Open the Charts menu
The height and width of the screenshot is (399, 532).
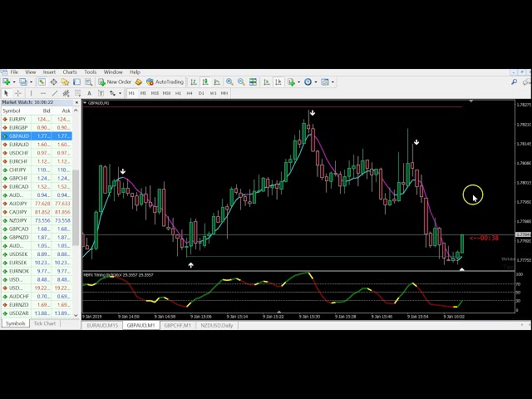tap(70, 72)
